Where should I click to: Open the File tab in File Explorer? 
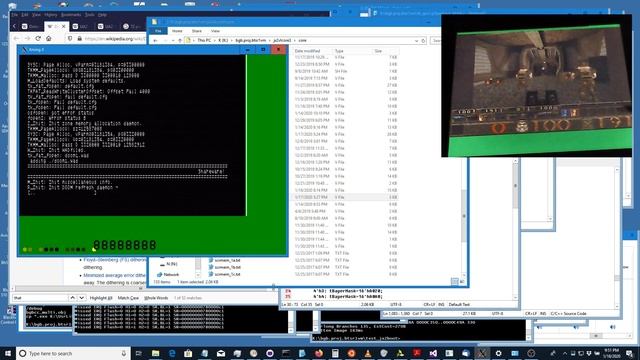tap(158, 31)
